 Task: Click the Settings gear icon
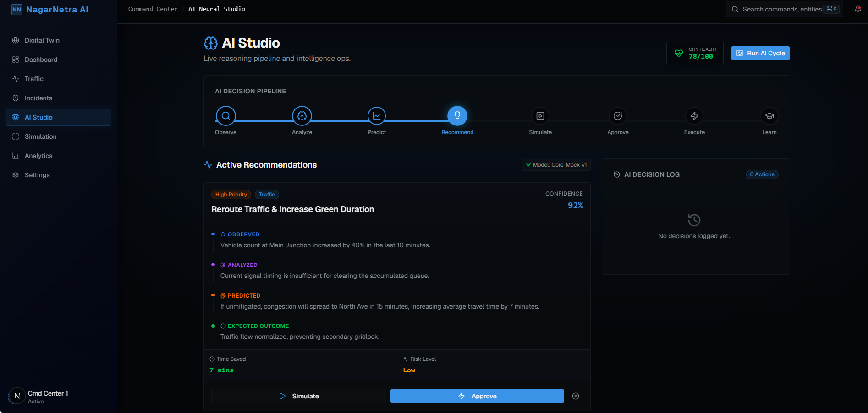coord(16,175)
